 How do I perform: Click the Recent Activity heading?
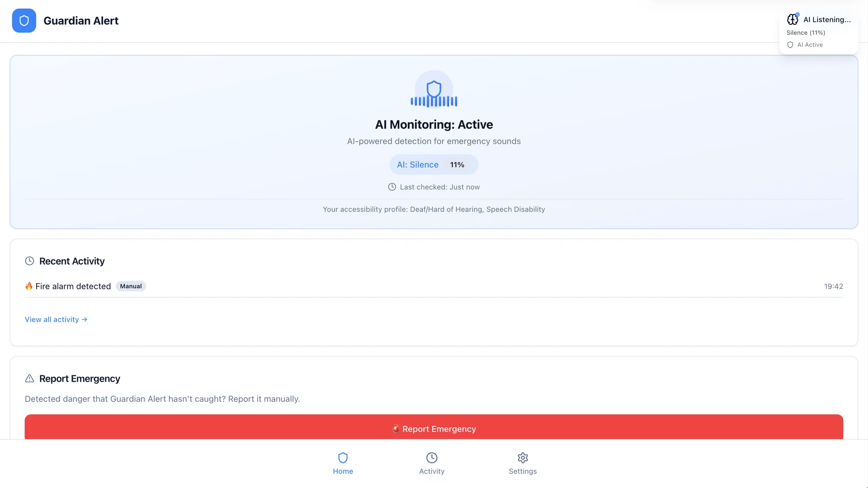tap(72, 261)
